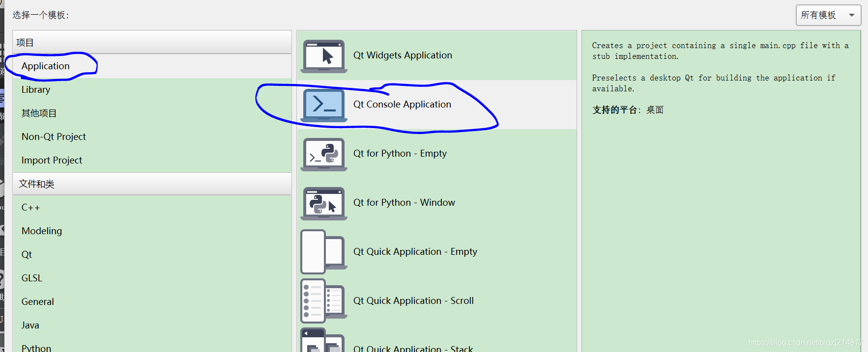Pick the Qt Quick Application - Empty label
This screenshot has height=352, width=868.
[x=415, y=252]
